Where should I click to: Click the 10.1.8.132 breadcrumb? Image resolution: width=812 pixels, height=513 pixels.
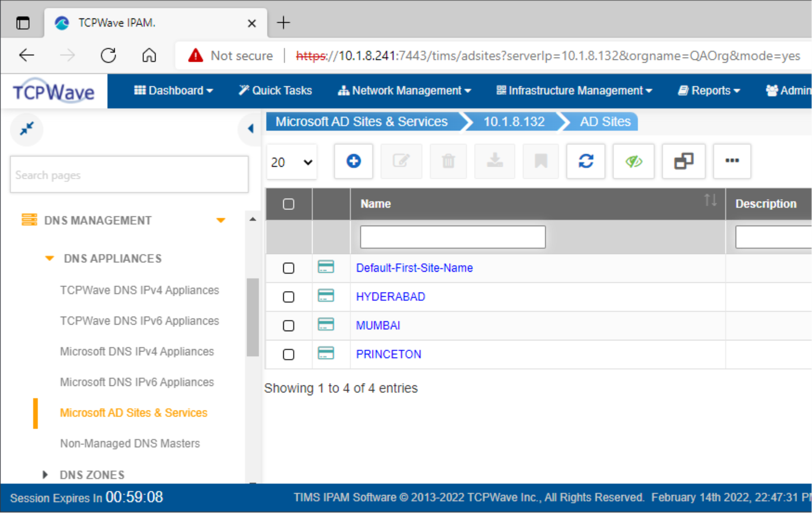[x=514, y=121]
